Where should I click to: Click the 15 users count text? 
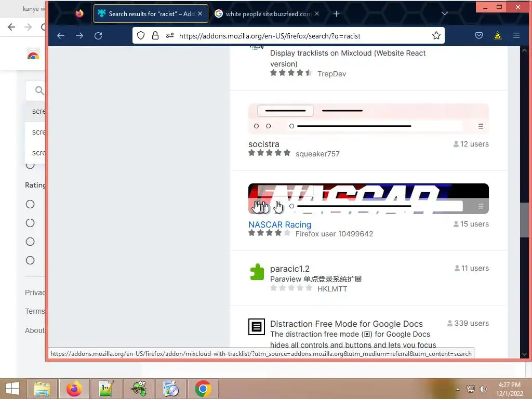point(474,224)
